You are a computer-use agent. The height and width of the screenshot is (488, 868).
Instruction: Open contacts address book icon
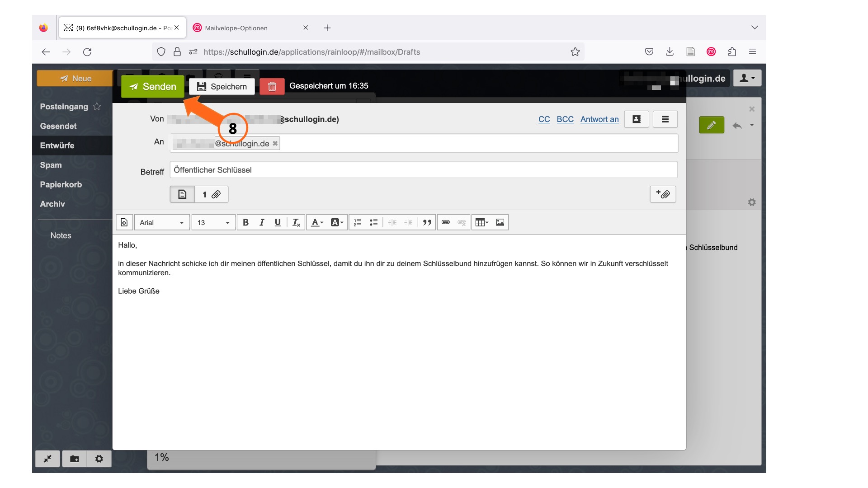click(x=637, y=119)
